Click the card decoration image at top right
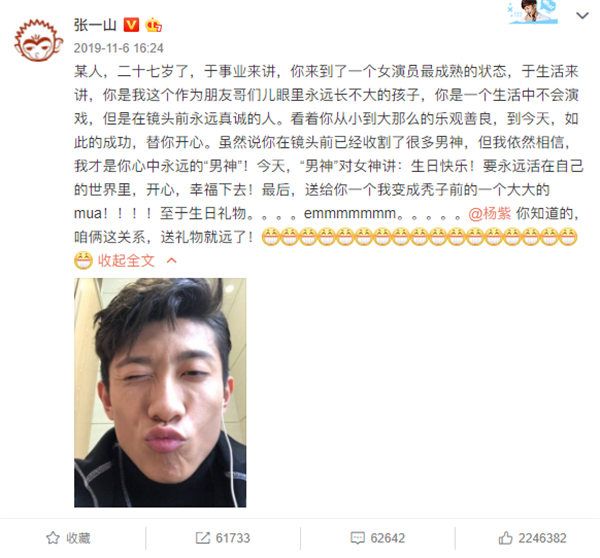 [533, 11]
